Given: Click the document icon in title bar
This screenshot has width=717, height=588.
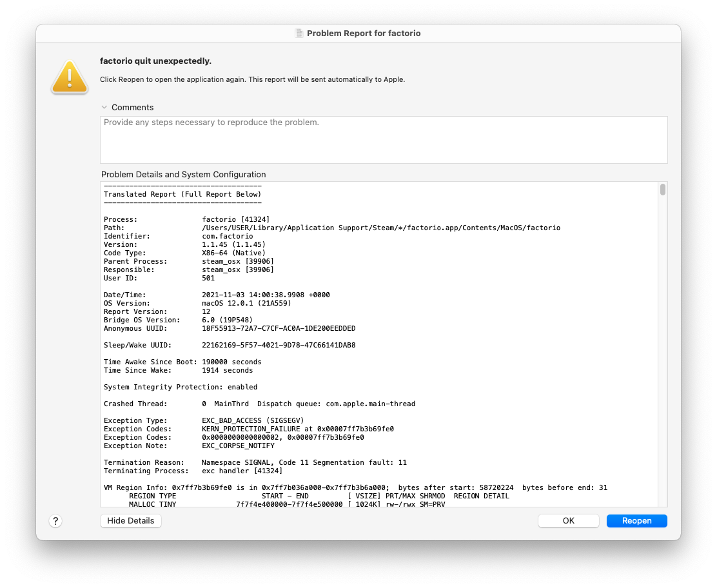Looking at the screenshot, I should point(299,33).
